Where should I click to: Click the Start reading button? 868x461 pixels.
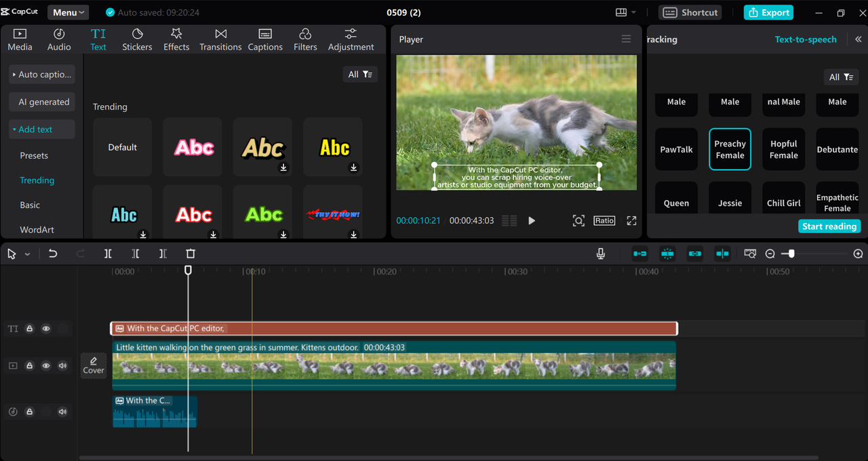pos(829,226)
